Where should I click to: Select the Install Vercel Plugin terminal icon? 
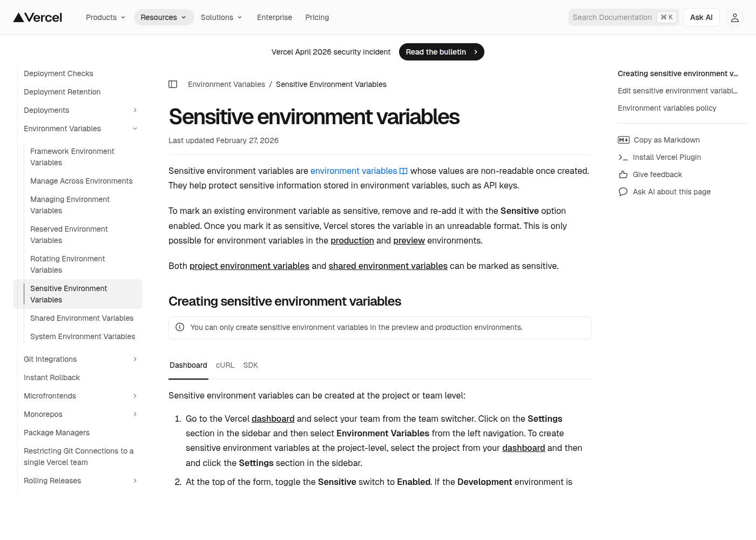(624, 157)
